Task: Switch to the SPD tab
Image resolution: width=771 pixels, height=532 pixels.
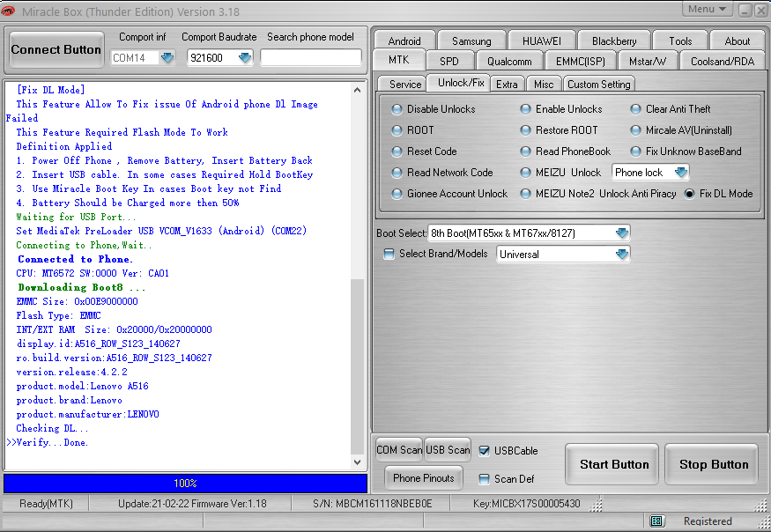Action: point(449,61)
